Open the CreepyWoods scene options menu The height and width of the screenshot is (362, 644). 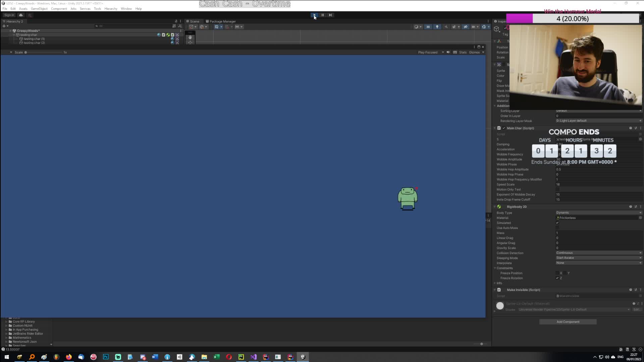[x=180, y=31]
